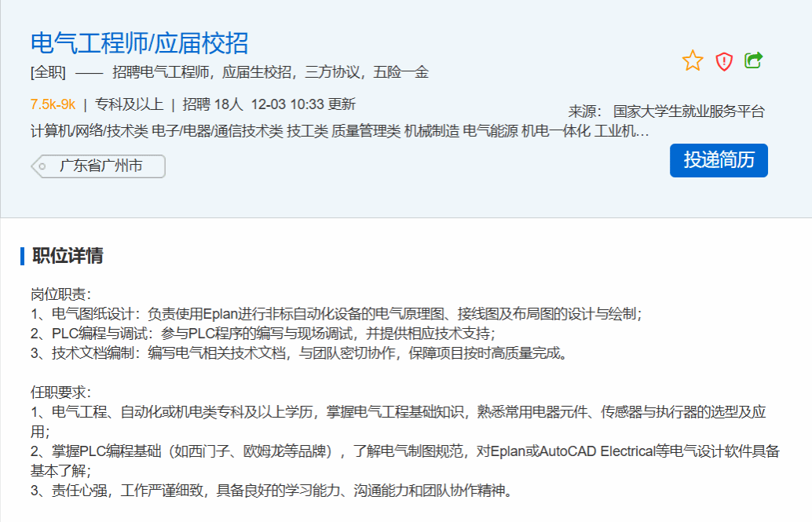The width and height of the screenshot is (812, 522).
Task: Pick the 机电一体化 category tag
Action: coord(556,131)
